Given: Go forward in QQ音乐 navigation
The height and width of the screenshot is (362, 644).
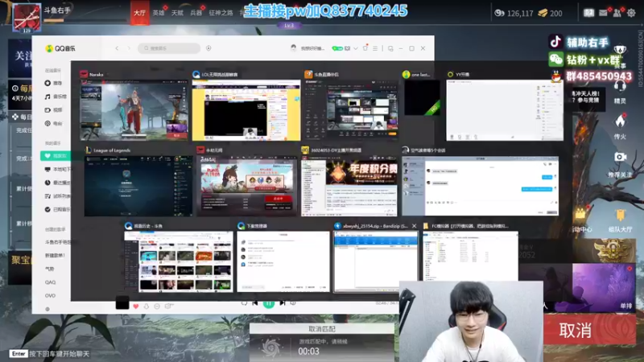Looking at the screenshot, I should (x=129, y=48).
